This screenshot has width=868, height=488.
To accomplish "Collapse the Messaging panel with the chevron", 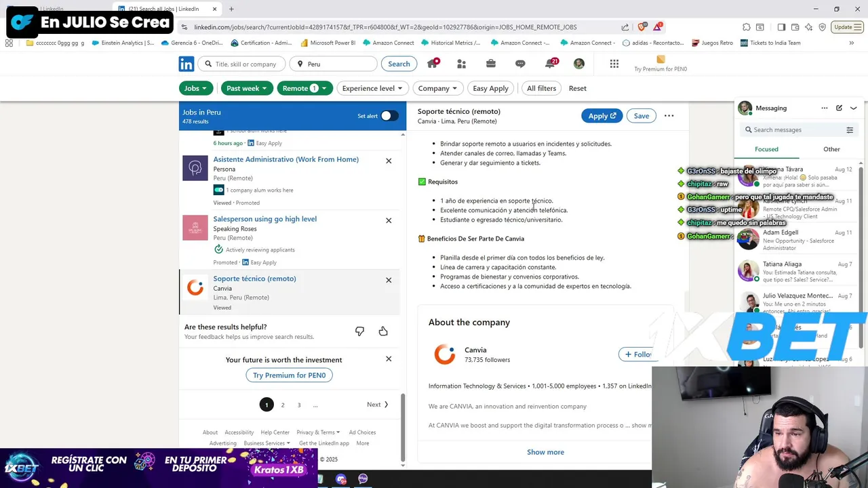I will point(853,108).
